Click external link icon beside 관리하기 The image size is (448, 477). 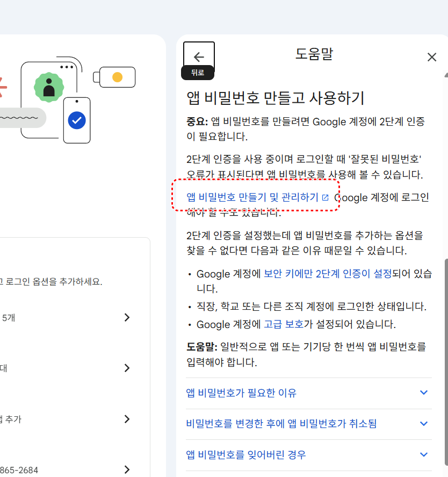coord(325,197)
